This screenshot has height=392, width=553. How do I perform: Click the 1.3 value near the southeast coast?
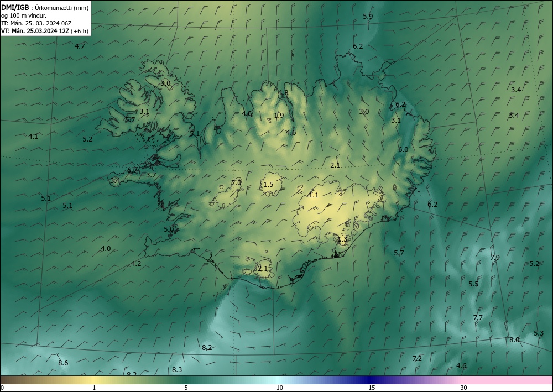[342, 240]
